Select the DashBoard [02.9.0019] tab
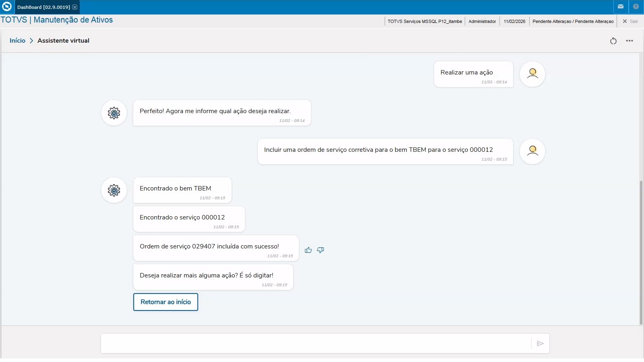Image resolution: width=644 pixels, height=362 pixels. (43, 7)
